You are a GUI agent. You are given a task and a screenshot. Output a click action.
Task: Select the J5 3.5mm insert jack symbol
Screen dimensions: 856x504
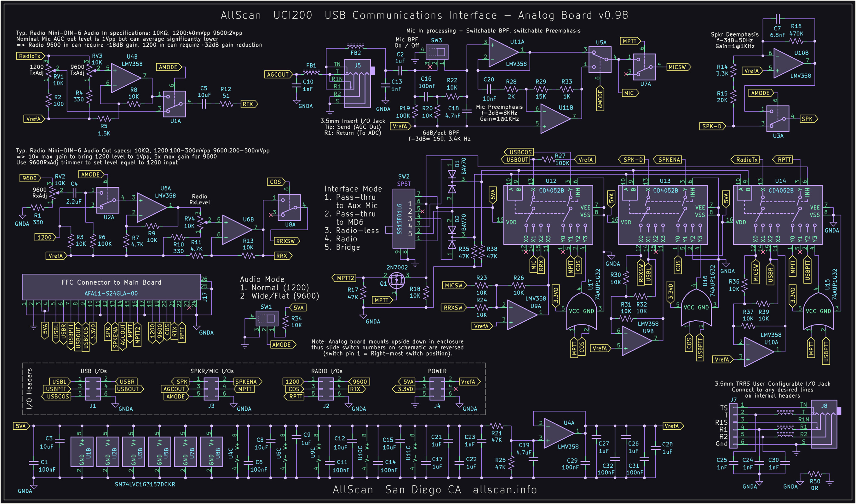(x=357, y=83)
